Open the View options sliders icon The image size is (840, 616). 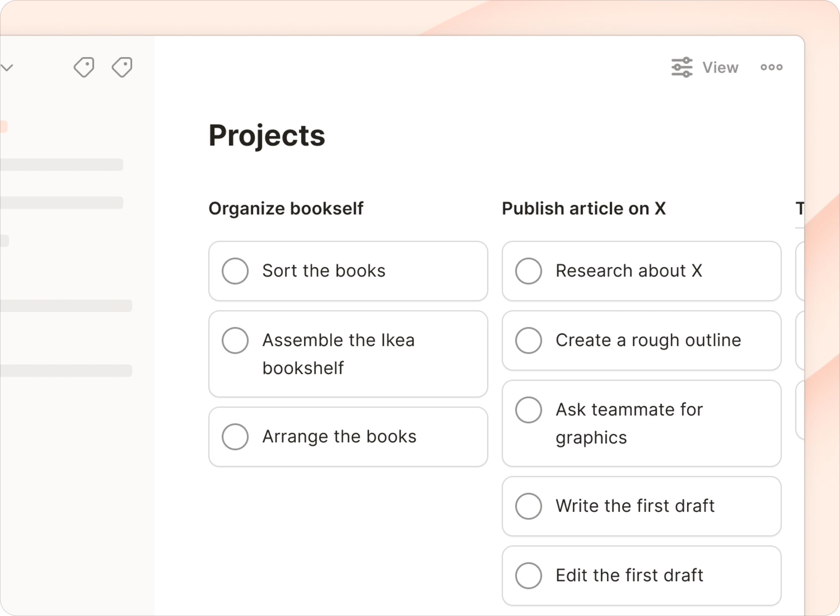pyautogui.click(x=682, y=67)
